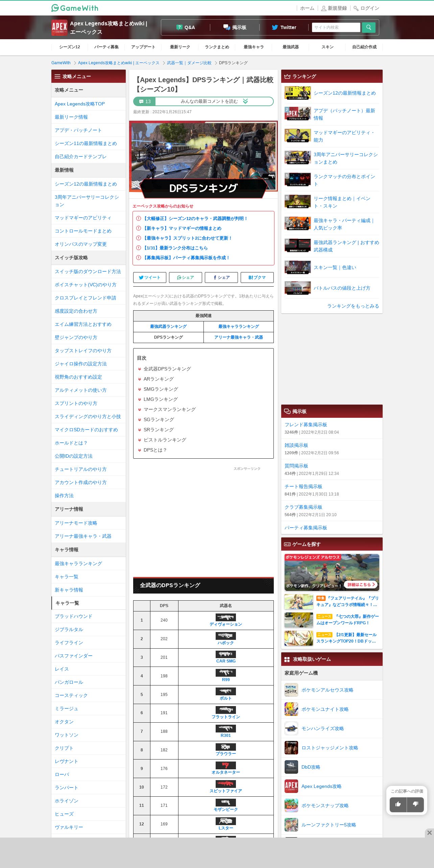Click the スピットファイア weapon icon
434x868 pixels.
click(x=226, y=784)
